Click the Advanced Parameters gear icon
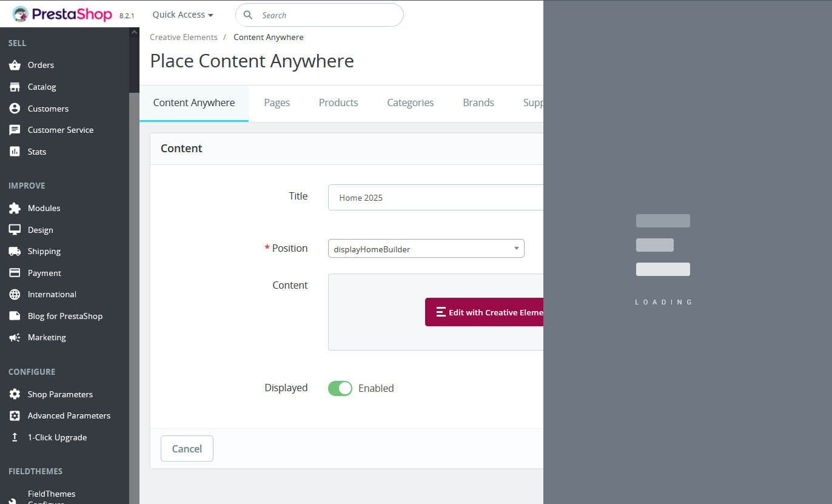The image size is (832, 504). point(15,415)
